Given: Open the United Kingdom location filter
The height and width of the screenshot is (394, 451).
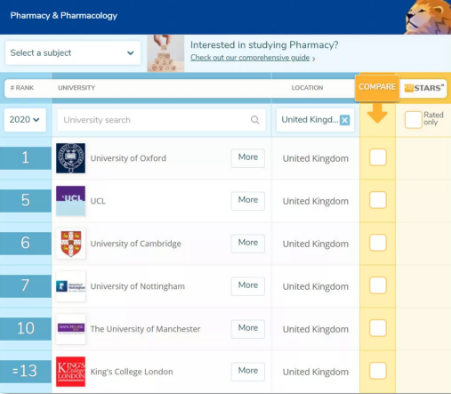Looking at the screenshot, I should tap(315, 120).
